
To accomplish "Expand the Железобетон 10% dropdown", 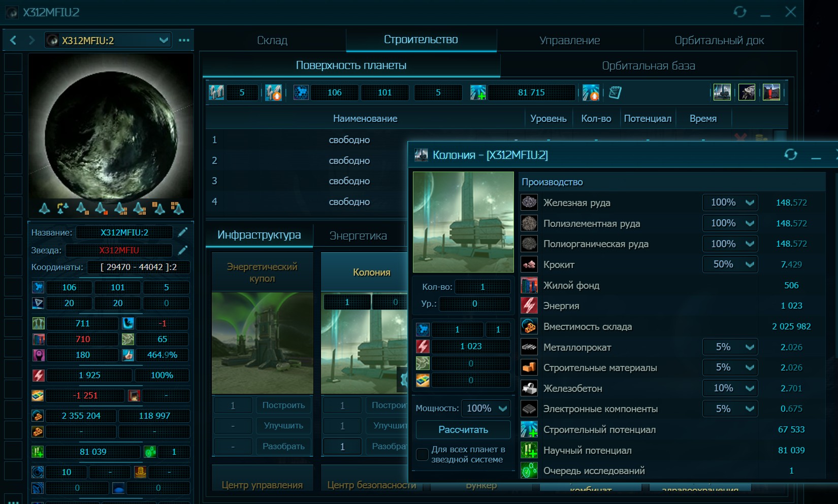I will click(x=730, y=388).
